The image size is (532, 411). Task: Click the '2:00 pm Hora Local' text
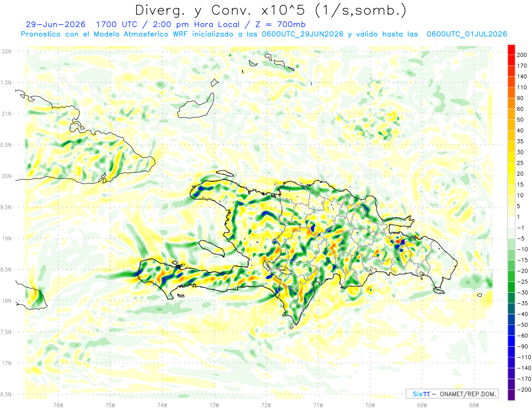point(196,24)
